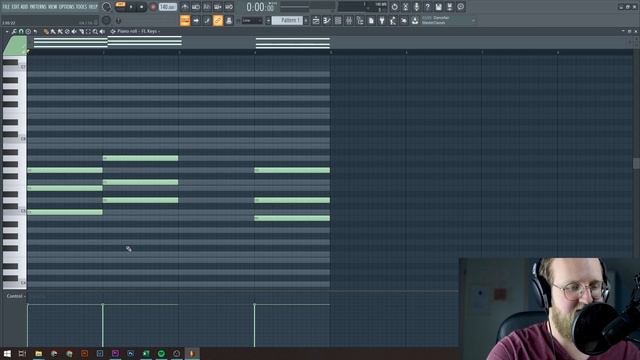Screen dimensions: 640x360
Task: Click the add pattern plus button
Action: tap(306, 20)
